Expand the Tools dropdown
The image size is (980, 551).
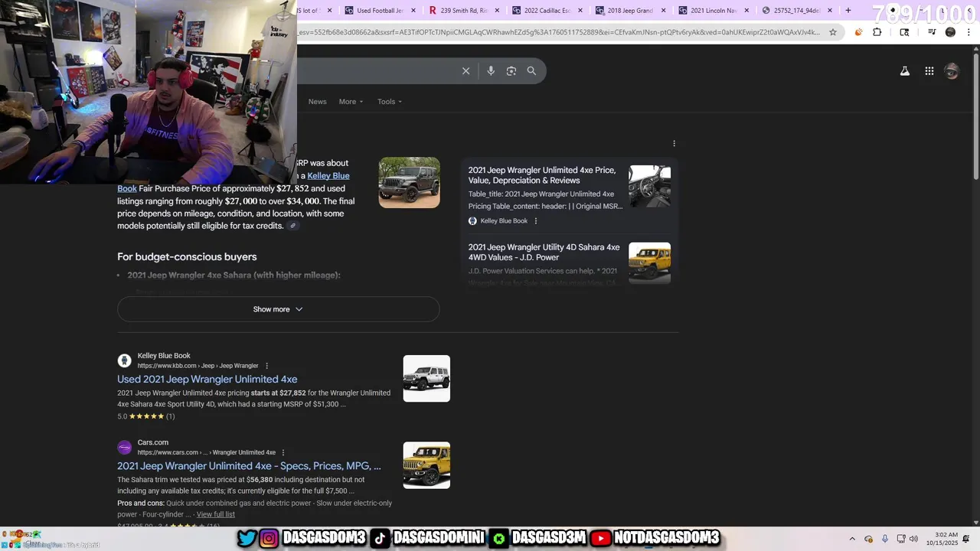coord(390,102)
